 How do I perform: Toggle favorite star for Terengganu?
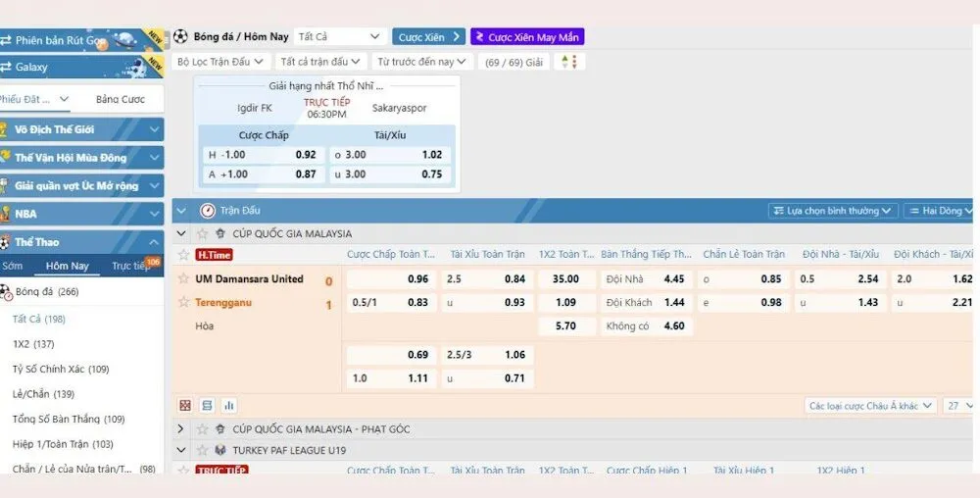pos(182,302)
